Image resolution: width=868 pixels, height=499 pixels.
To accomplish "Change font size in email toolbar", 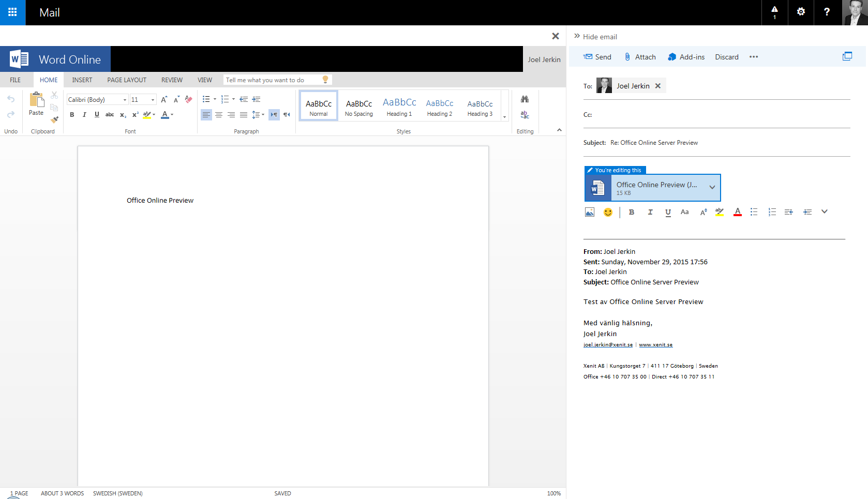I will pyautogui.click(x=704, y=212).
